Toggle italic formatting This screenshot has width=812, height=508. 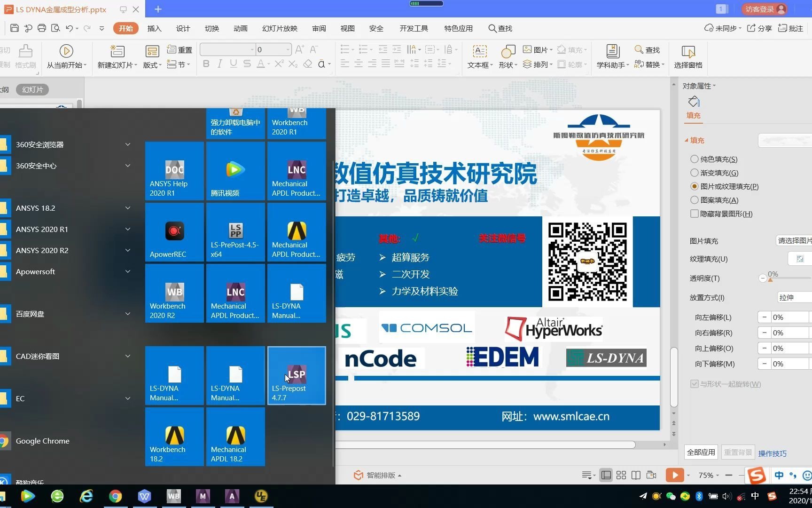click(x=219, y=64)
